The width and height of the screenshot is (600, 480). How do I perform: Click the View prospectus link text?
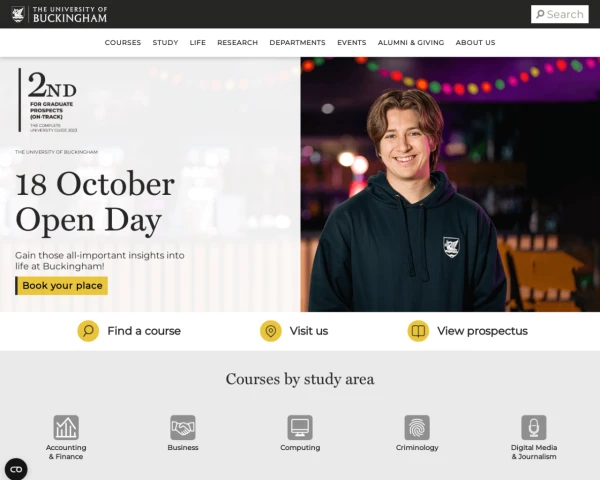pyautogui.click(x=483, y=331)
